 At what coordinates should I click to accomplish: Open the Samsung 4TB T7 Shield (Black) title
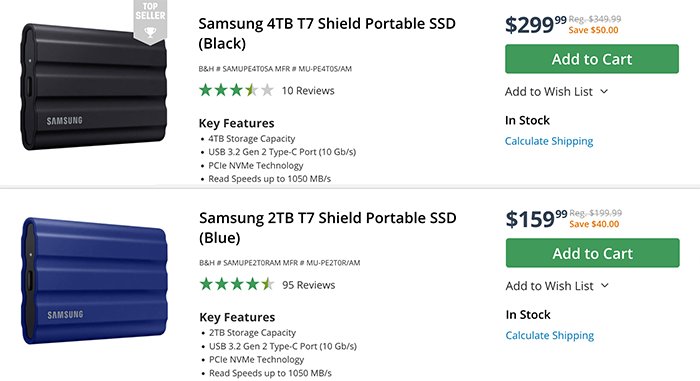pos(327,33)
